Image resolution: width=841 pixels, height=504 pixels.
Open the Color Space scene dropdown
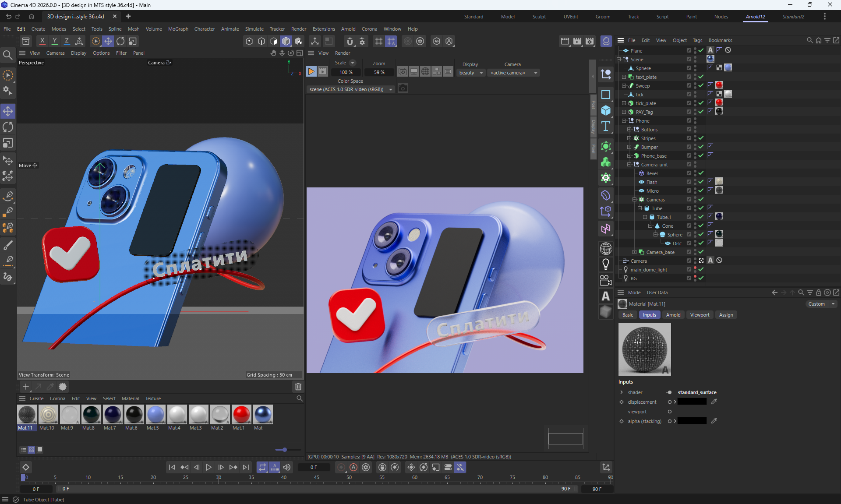point(350,89)
